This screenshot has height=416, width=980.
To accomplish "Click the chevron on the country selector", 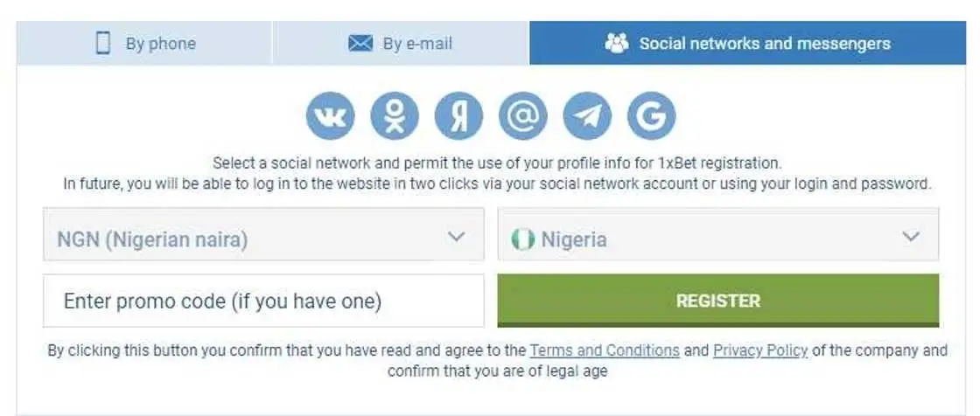I will [911, 237].
